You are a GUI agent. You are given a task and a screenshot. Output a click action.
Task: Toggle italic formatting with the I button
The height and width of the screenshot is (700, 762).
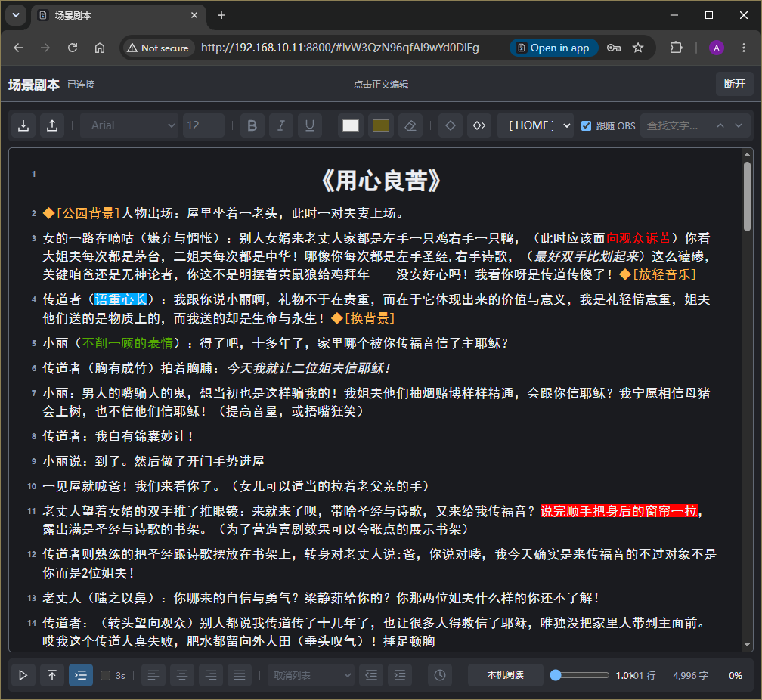click(x=281, y=126)
